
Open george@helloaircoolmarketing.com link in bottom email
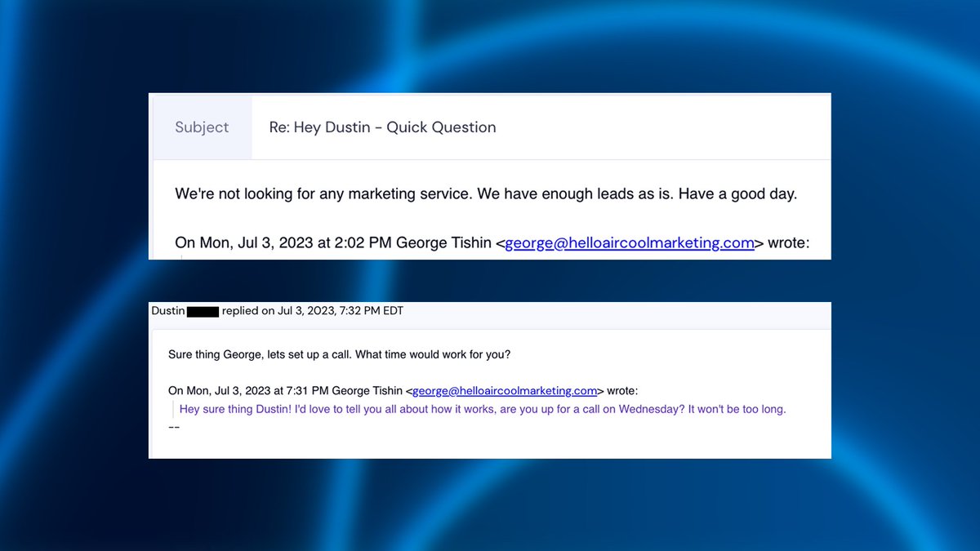(x=505, y=390)
